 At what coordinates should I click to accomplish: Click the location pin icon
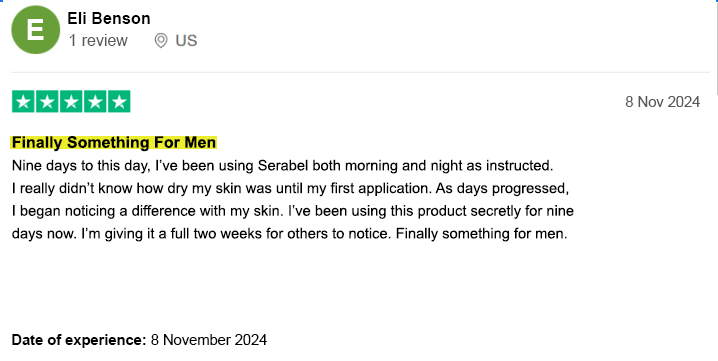click(161, 40)
